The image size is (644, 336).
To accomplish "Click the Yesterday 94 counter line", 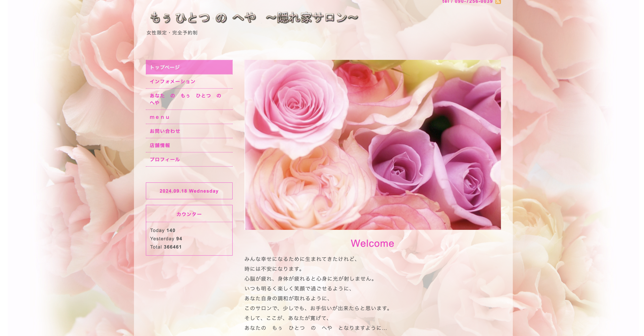I will pyautogui.click(x=166, y=239).
